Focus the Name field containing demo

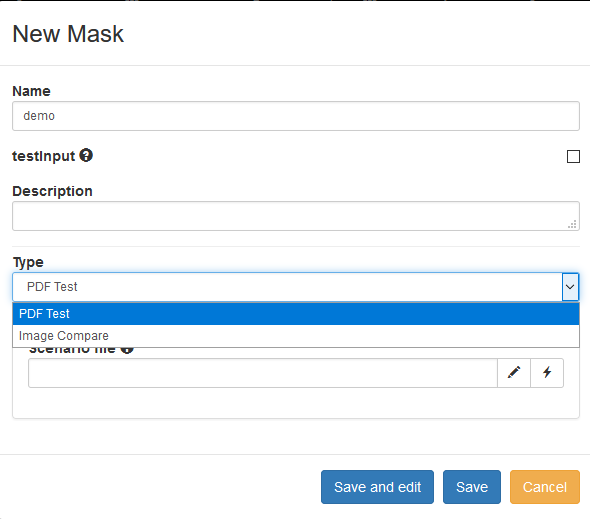(x=296, y=116)
